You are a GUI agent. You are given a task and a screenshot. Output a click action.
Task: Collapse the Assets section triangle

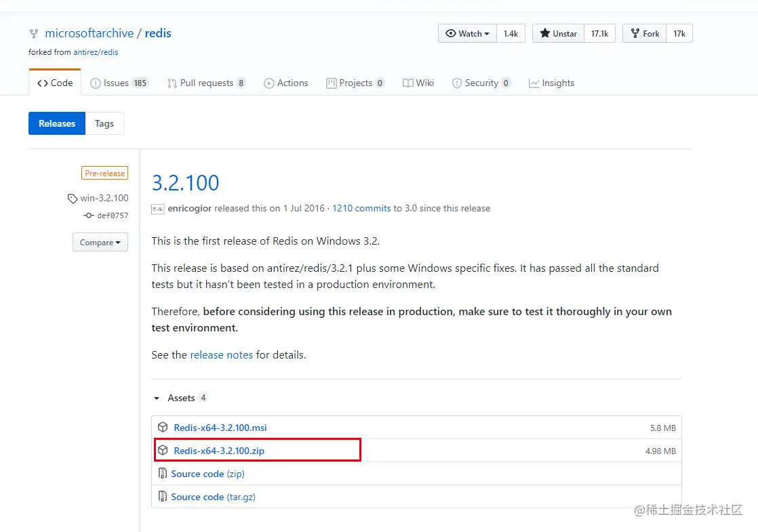click(157, 398)
